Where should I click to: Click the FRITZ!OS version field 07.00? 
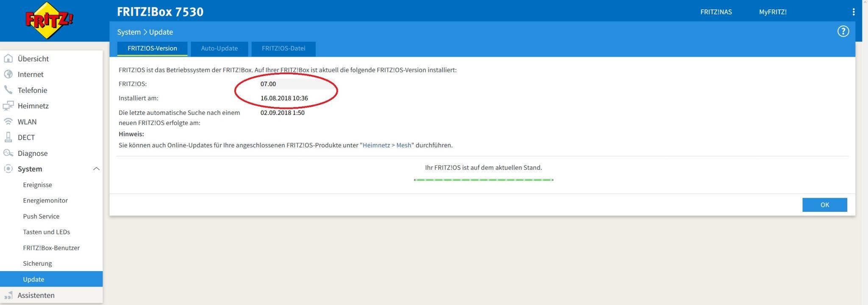coord(297,84)
